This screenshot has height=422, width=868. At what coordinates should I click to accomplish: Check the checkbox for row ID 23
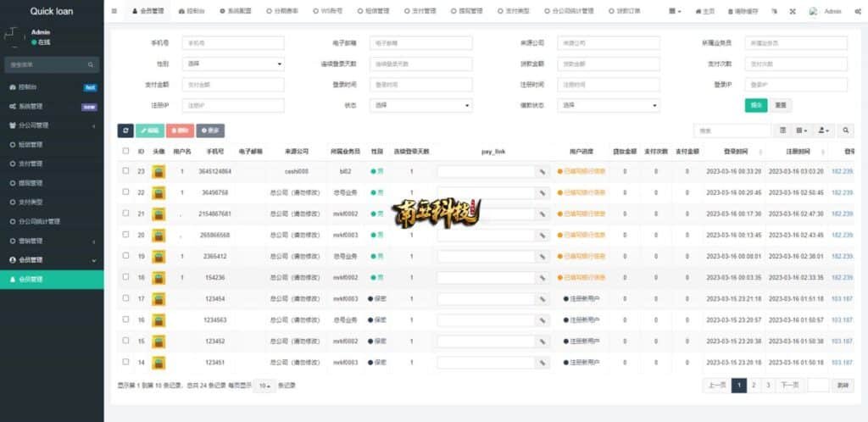pos(126,171)
